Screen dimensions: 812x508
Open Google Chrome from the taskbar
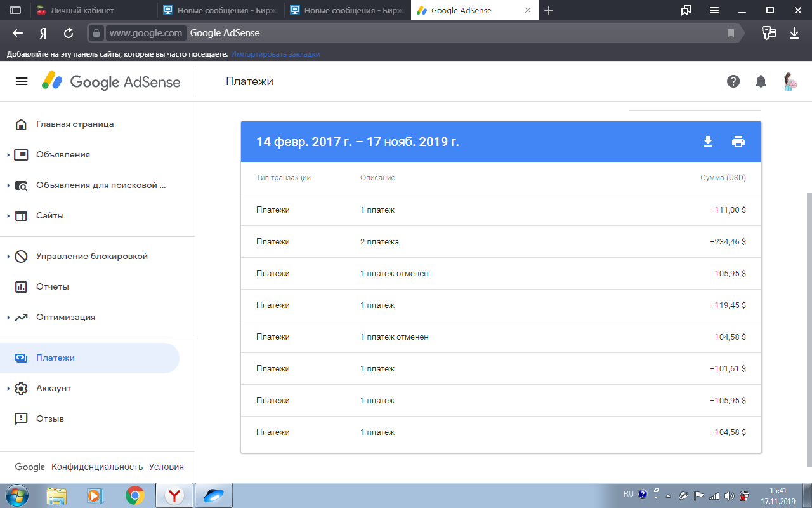(x=134, y=495)
